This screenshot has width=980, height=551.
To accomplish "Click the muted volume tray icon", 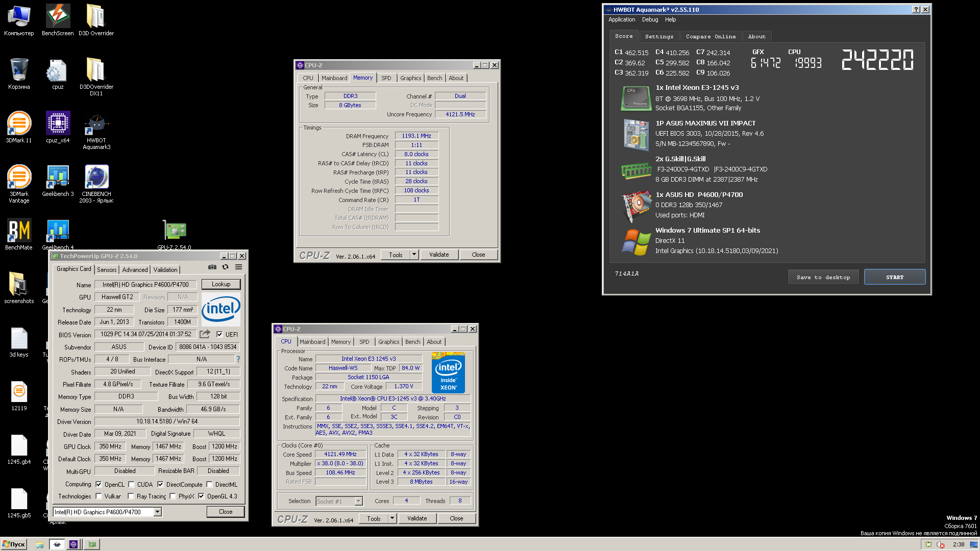I will coord(941,544).
